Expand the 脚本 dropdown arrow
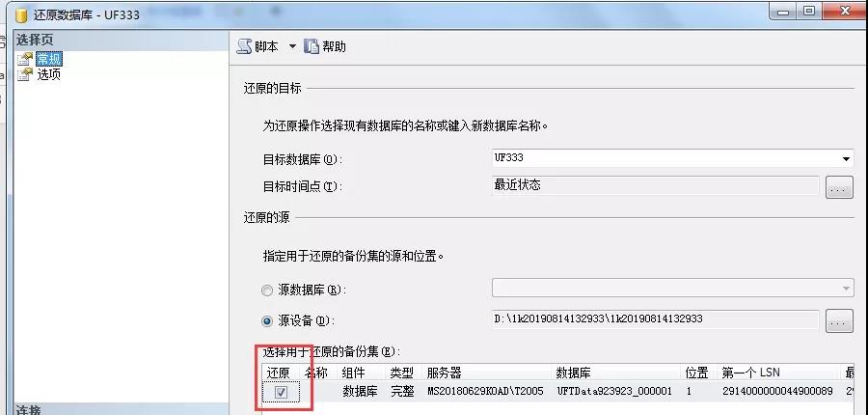The height and width of the screenshot is (415, 868). tap(292, 46)
